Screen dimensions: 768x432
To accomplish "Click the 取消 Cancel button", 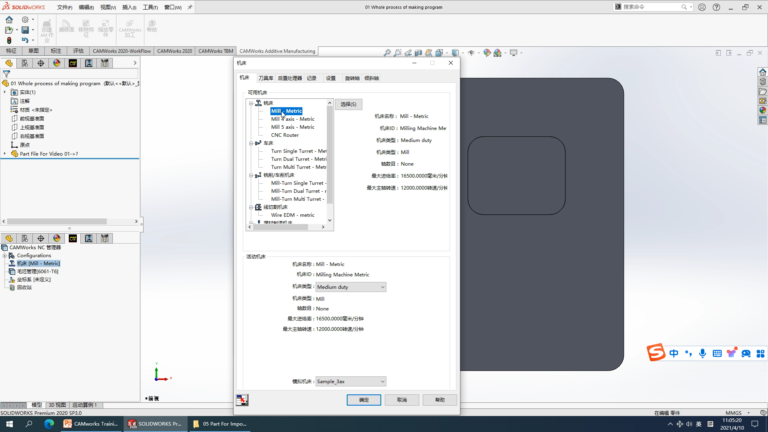I will click(x=402, y=400).
